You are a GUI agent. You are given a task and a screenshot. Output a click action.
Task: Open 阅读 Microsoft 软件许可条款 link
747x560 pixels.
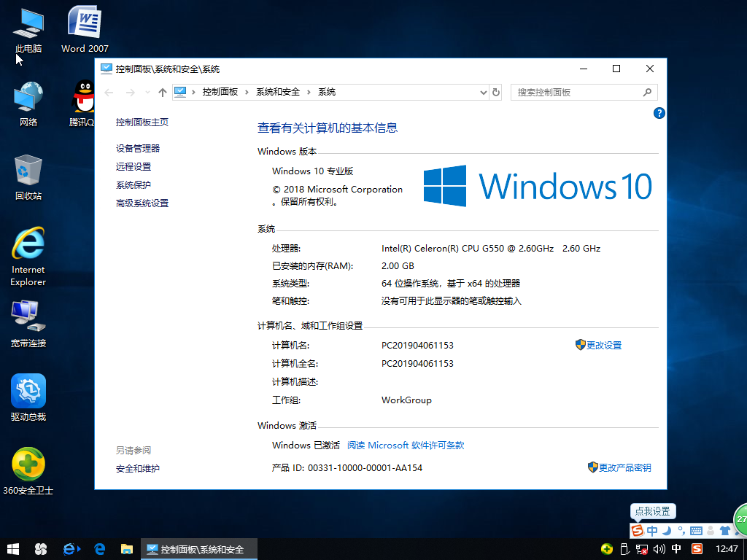406,446
